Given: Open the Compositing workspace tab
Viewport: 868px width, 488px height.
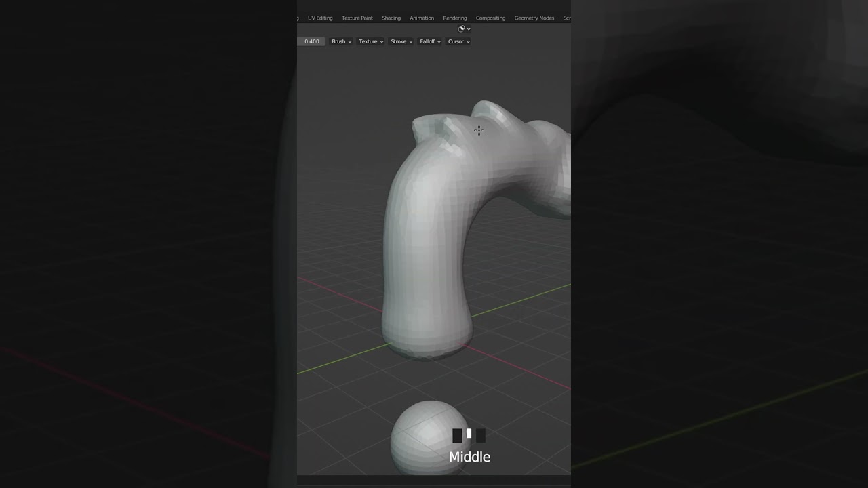Looking at the screenshot, I should pyautogui.click(x=491, y=18).
